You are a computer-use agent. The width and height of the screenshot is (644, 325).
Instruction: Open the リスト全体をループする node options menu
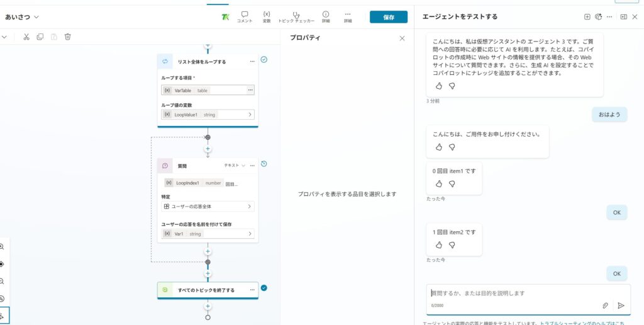[x=252, y=62]
